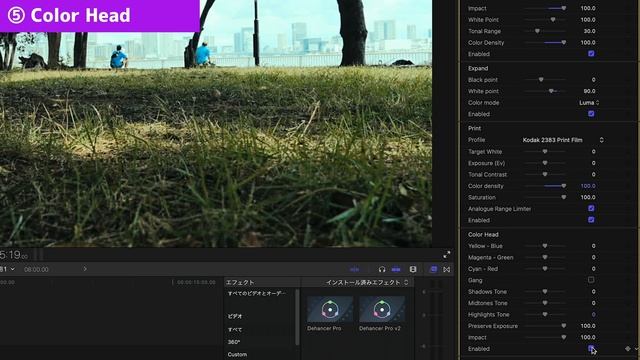
Task: Toggle viewer fullscreen expand arrows icon
Action: point(447,255)
